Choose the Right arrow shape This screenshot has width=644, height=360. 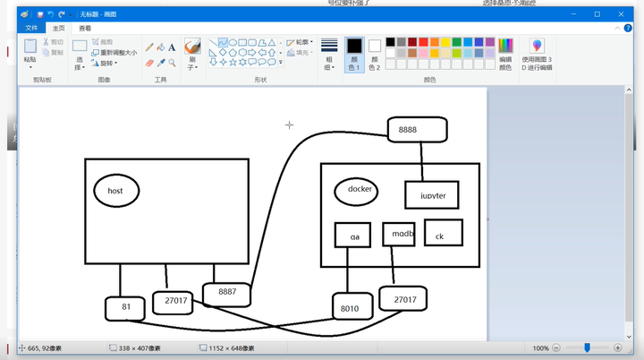252,53
